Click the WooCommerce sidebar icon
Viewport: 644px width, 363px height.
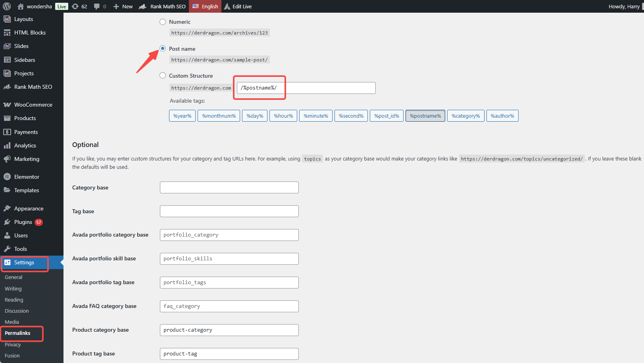click(x=7, y=105)
